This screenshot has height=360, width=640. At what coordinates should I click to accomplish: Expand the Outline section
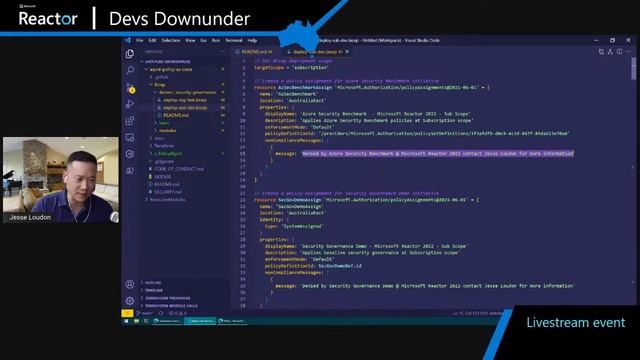coord(153,282)
